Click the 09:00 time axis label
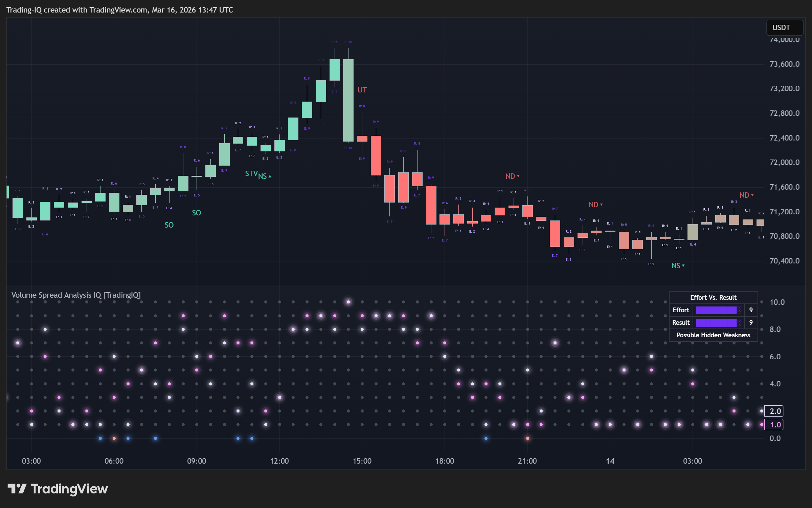 pos(197,461)
